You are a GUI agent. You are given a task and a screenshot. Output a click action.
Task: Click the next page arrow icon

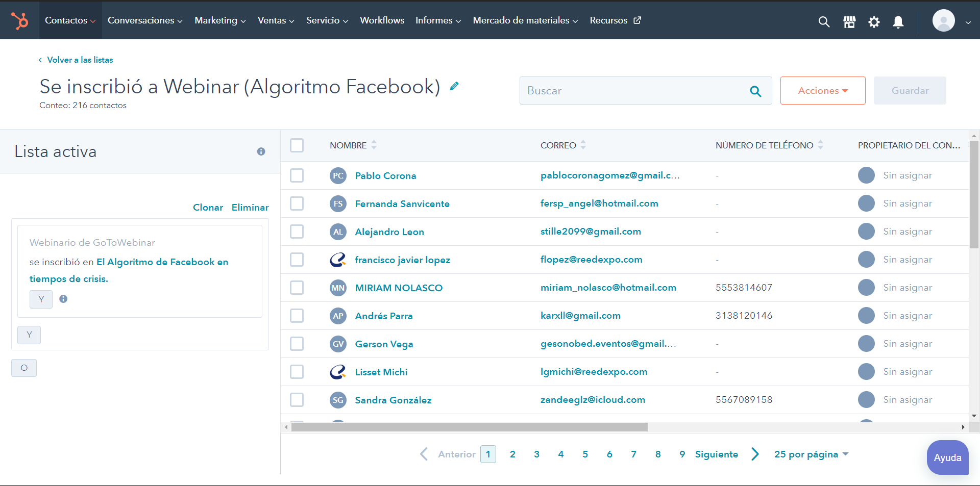coord(755,454)
